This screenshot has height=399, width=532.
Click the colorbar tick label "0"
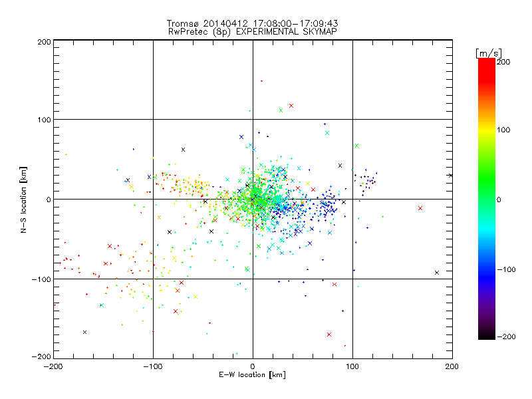[x=499, y=199]
